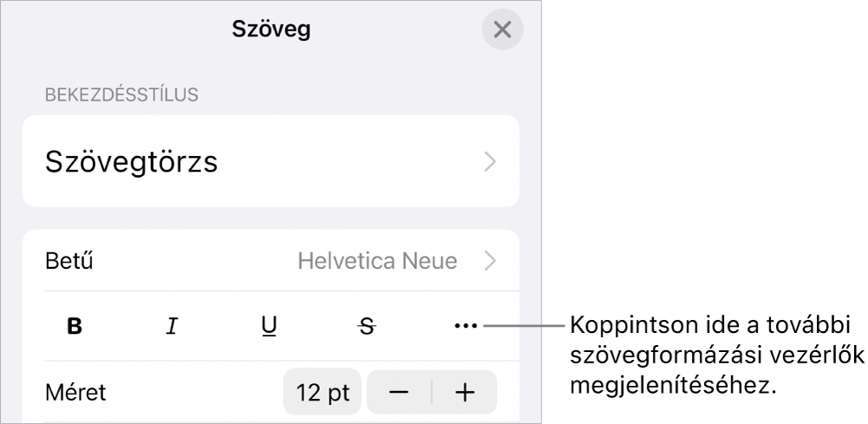868x424 pixels.
Task: Open more text formatting controls (three dots)
Action: tap(466, 327)
